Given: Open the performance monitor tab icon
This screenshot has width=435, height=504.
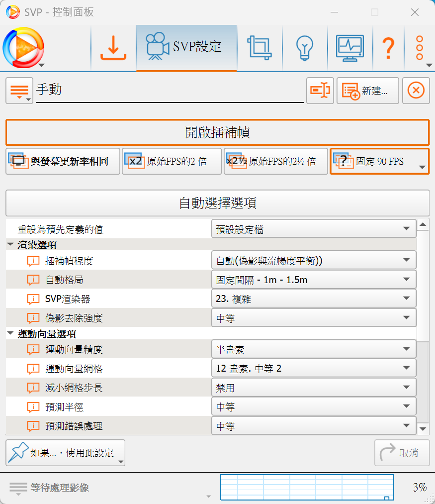Looking at the screenshot, I should coord(350,48).
